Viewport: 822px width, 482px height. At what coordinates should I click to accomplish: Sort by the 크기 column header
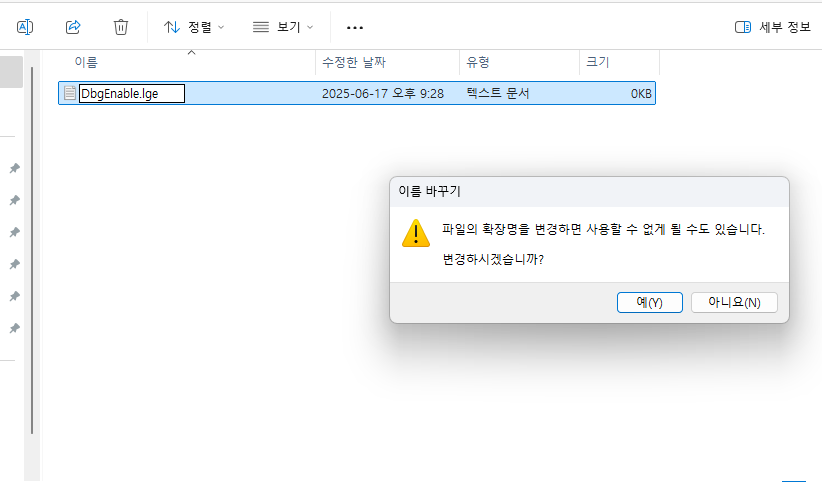pos(598,62)
